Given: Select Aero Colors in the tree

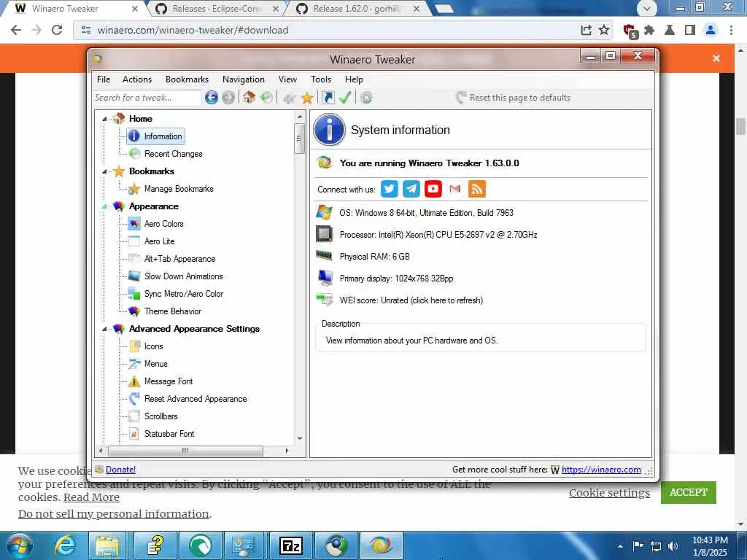Looking at the screenshot, I should (164, 224).
